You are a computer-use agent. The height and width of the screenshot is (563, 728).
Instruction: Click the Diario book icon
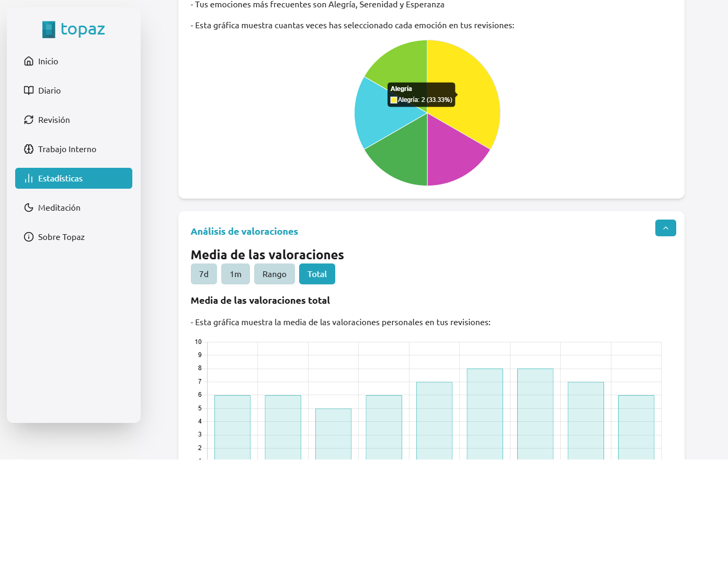click(29, 90)
